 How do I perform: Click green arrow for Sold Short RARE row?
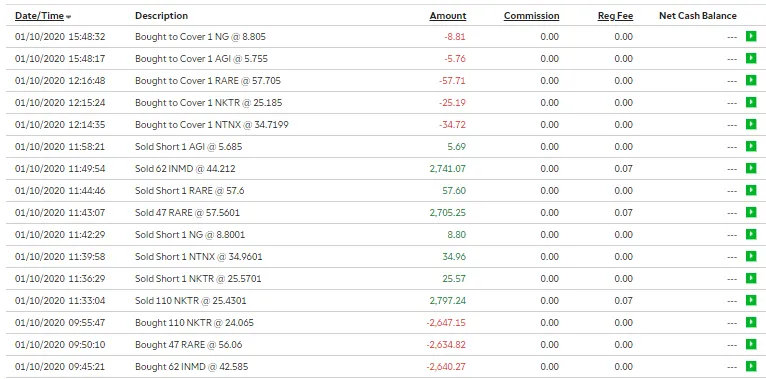(751, 190)
